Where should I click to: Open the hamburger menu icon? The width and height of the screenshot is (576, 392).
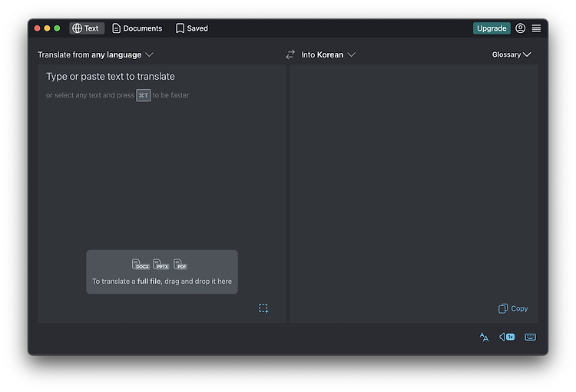click(536, 28)
